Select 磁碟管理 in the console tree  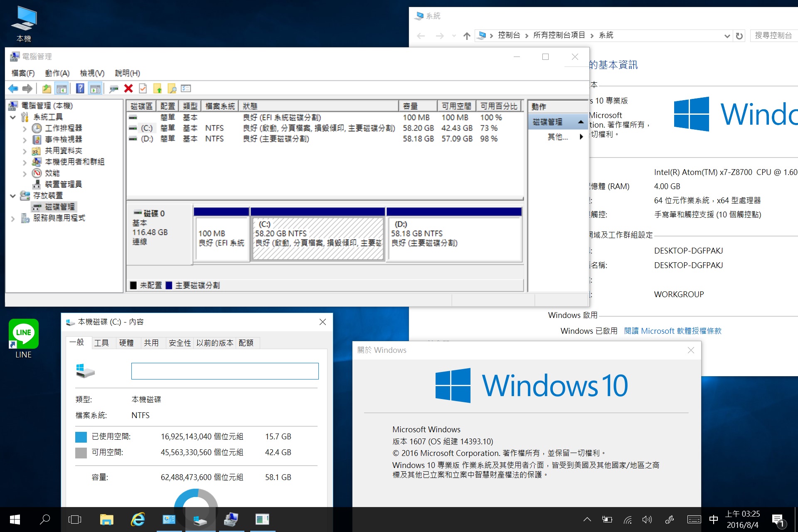pos(60,207)
